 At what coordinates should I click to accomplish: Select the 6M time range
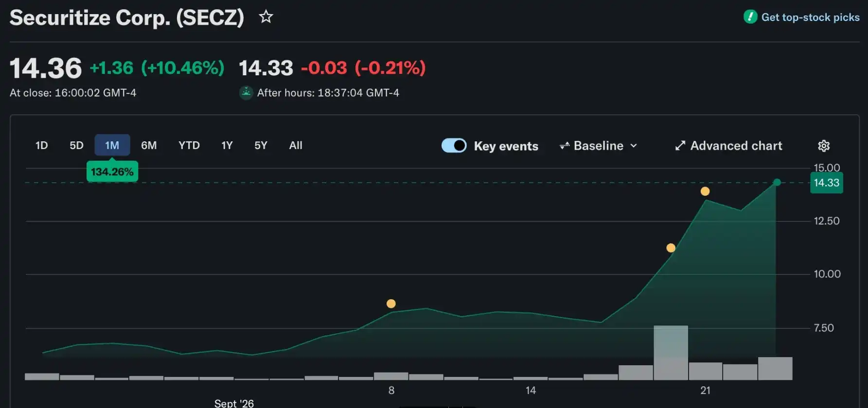click(x=149, y=145)
